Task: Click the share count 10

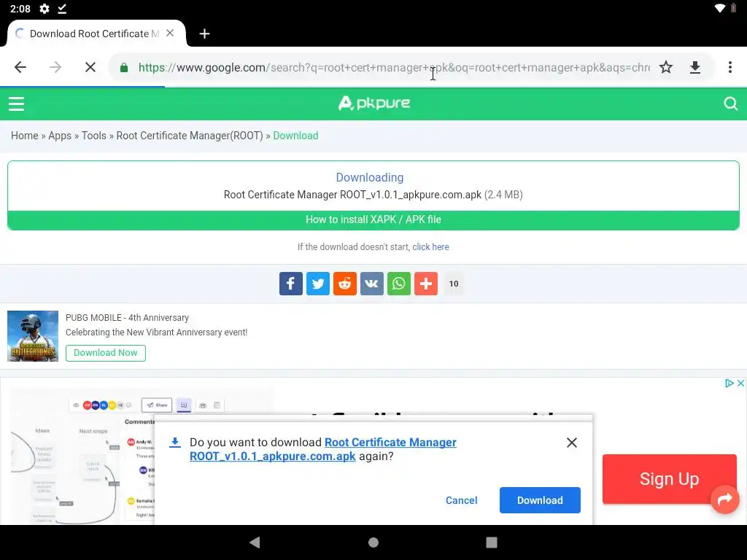Action: (454, 284)
